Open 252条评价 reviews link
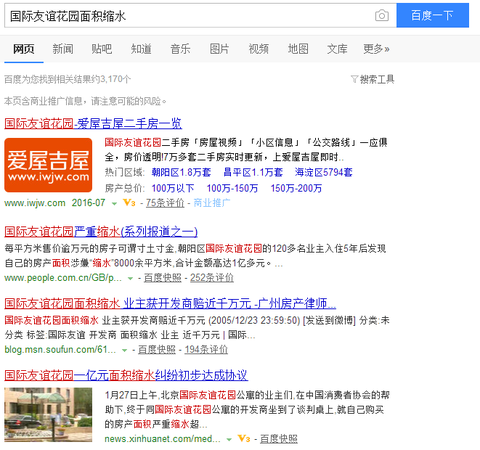 pyautogui.click(x=212, y=278)
